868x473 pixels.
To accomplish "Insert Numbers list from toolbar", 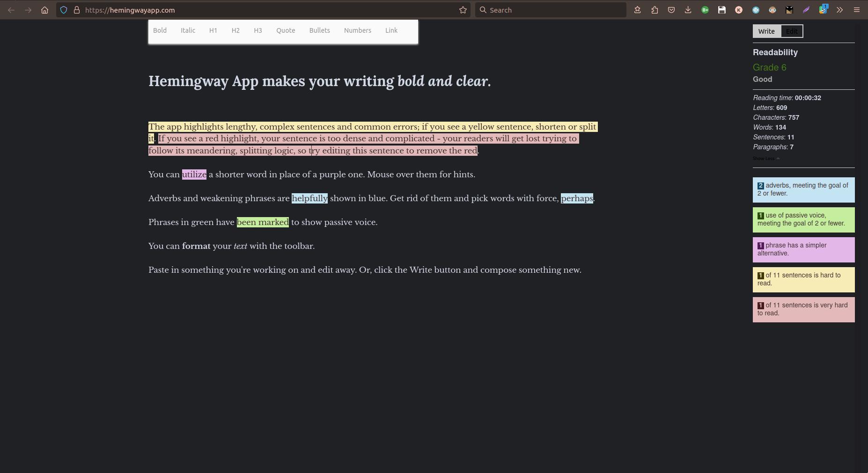I will pos(358,30).
